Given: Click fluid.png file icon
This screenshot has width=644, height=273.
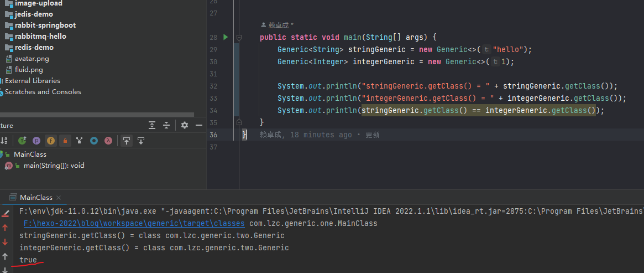Looking at the screenshot, I should tap(9, 70).
